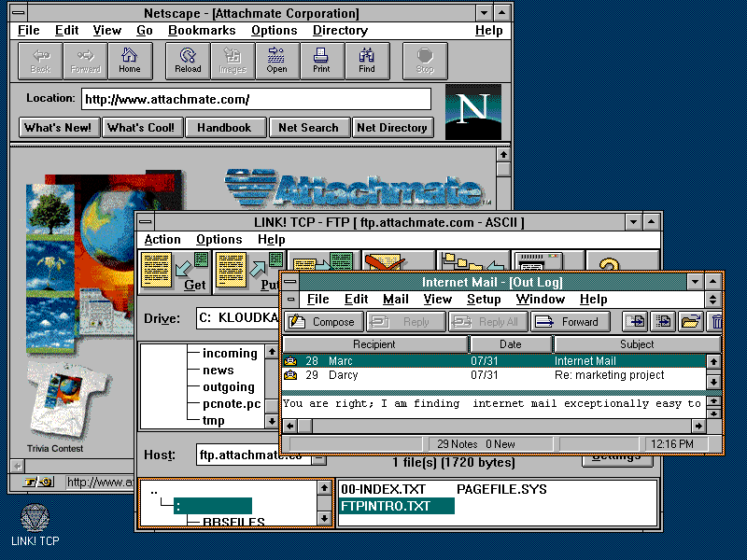747x560 pixels.
Task: Click the second move-message icon beside the folder icon
Action: click(x=663, y=322)
